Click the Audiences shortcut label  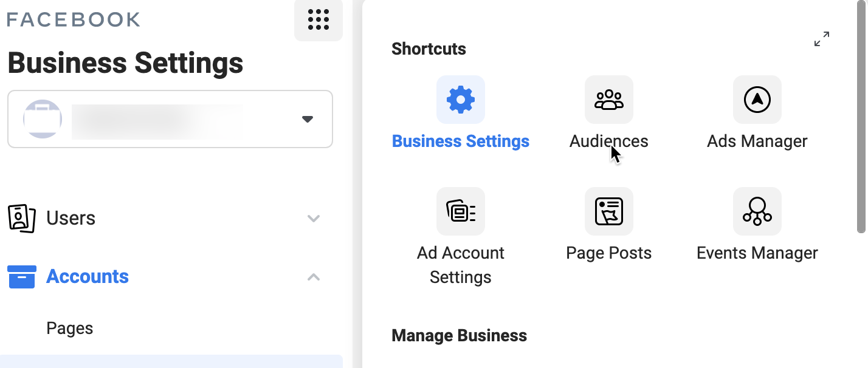(x=609, y=141)
